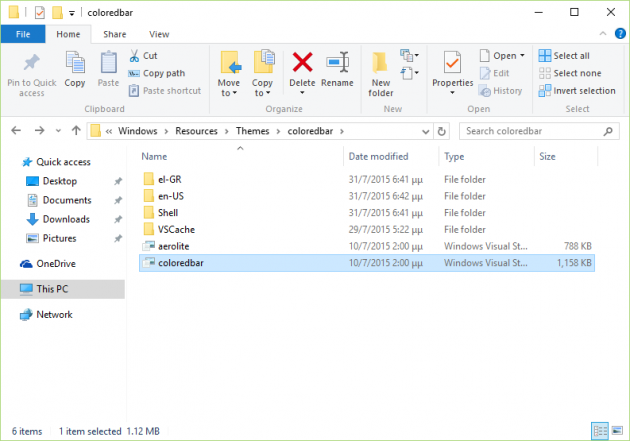Refresh the coloredbar folder view

click(x=441, y=131)
